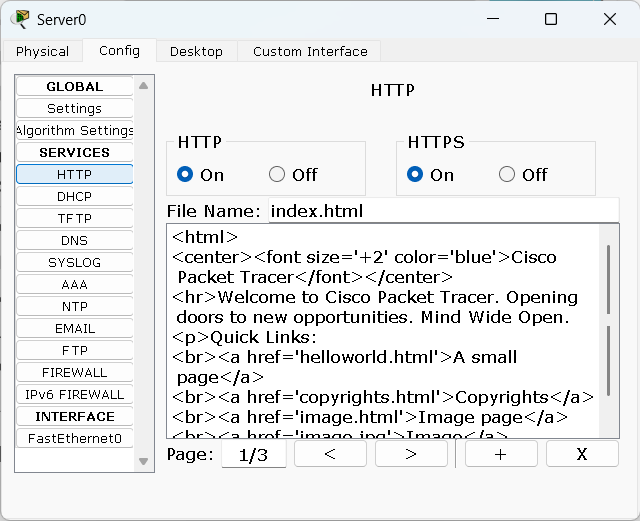Add a new page with + button
The image size is (640, 521).
point(501,454)
